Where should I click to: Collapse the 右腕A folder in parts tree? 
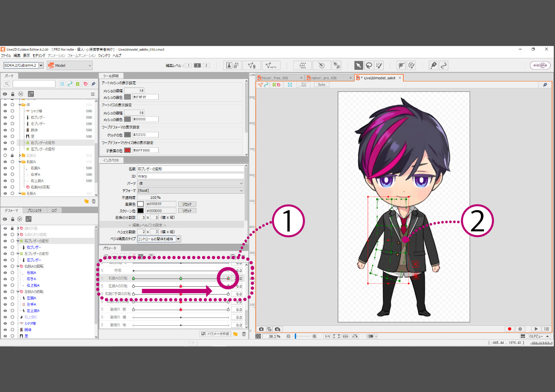pyautogui.click(x=20, y=162)
